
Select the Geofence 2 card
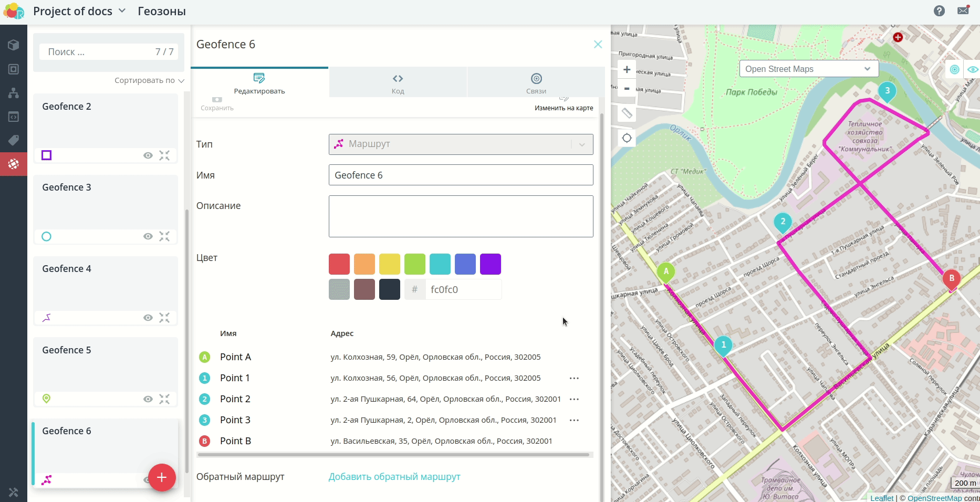(x=106, y=129)
